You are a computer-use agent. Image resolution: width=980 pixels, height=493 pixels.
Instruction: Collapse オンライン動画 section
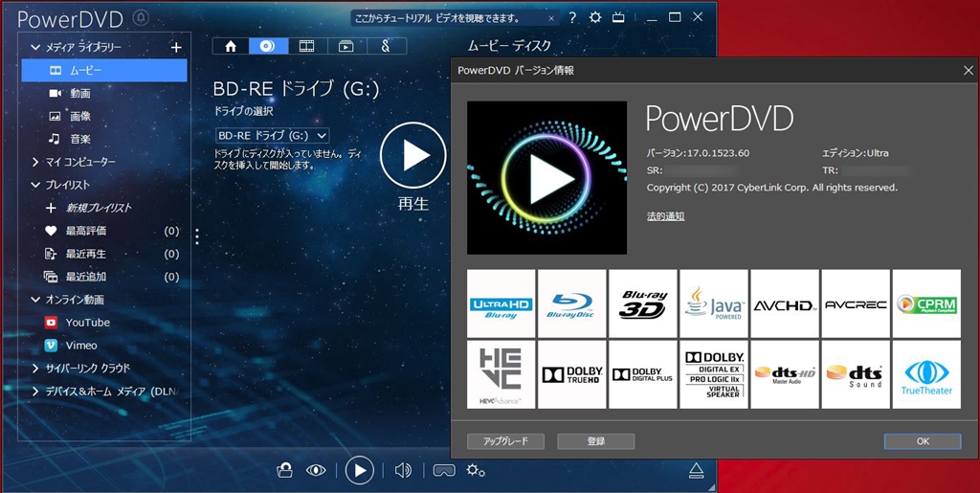click(35, 300)
